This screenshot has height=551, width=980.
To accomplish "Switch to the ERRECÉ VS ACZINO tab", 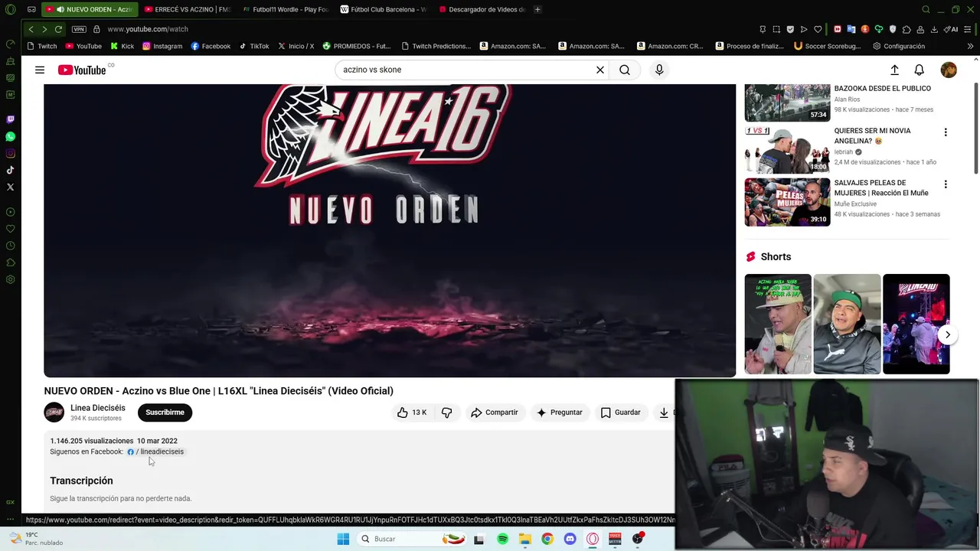I will [x=186, y=9].
